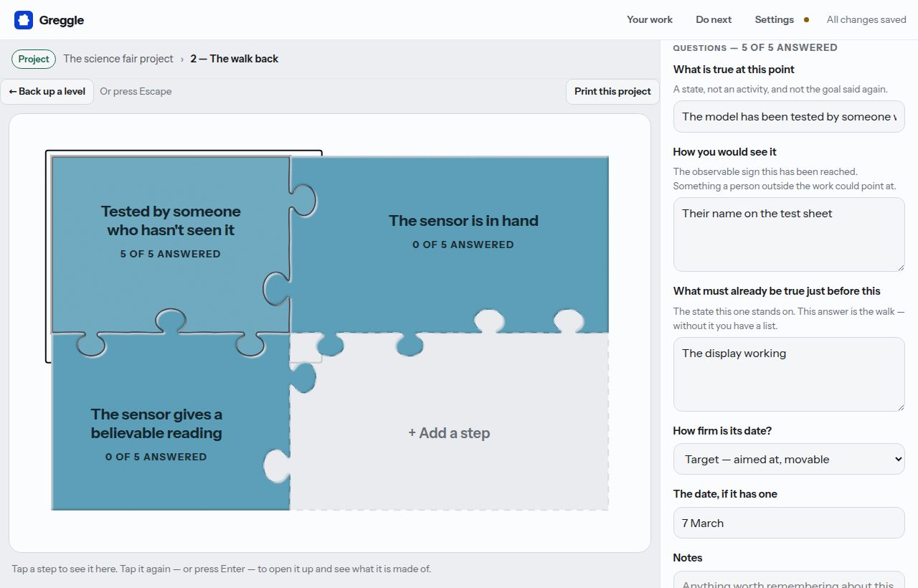Add a step in the empty puzzle slot
The width and height of the screenshot is (918, 588).
point(449,433)
